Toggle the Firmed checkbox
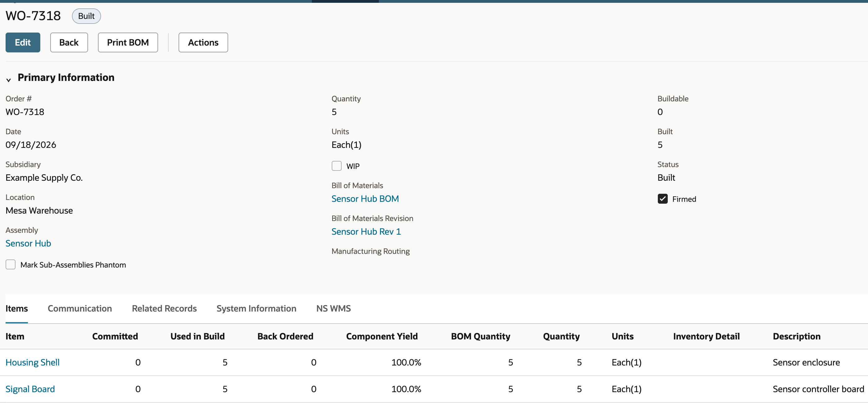This screenshot has height=403, width=868. (662, 199)
